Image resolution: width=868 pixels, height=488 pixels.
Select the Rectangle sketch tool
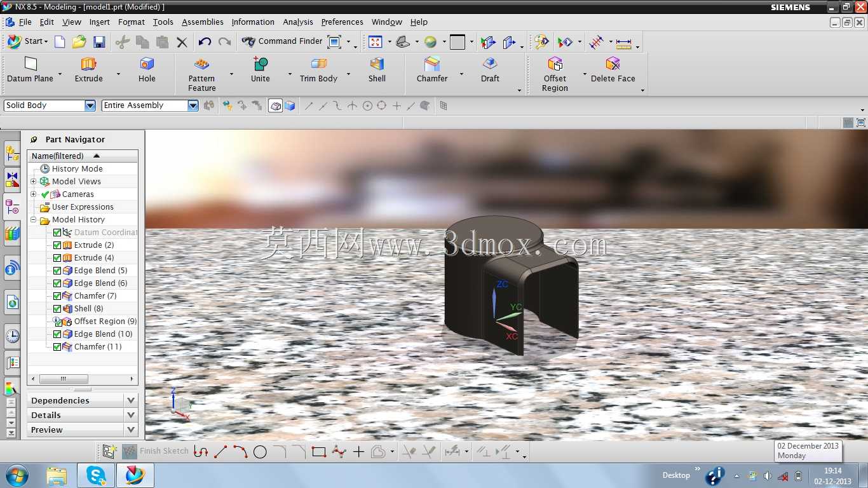[319, 452]
